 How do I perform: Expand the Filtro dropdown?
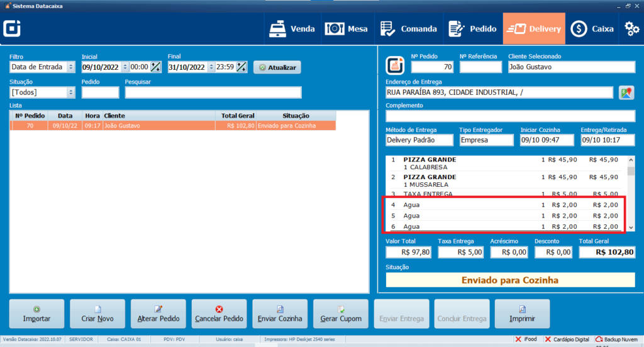pos(70,67)
